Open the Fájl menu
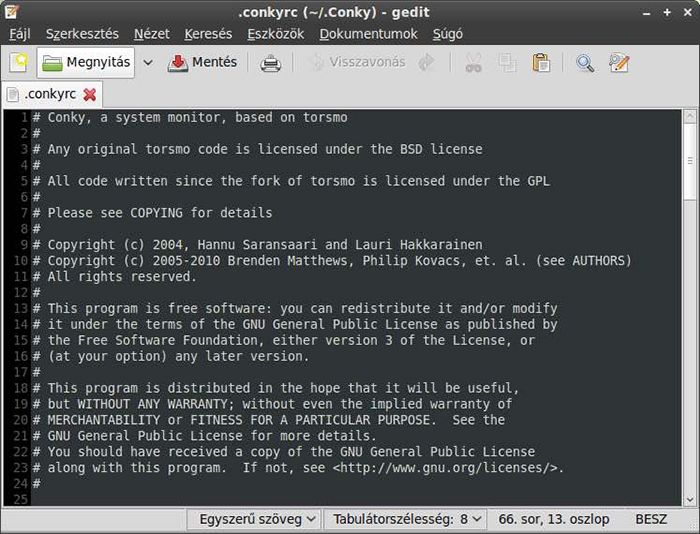The width and height of the screenshot is (700, 534). pos(20,34)
